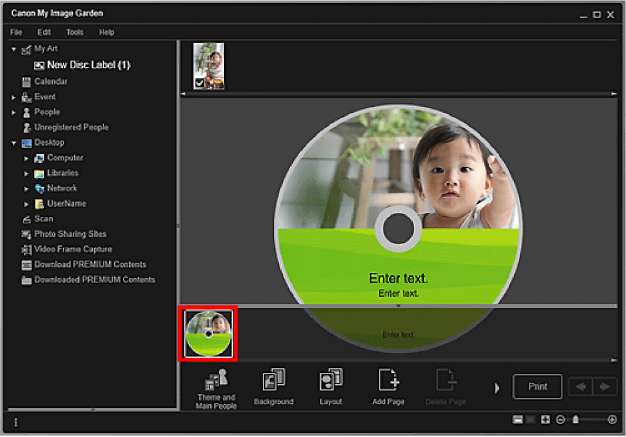Open the Layout options
The height and width of the screenshot is (437, 626).
(x=331, y=386)
